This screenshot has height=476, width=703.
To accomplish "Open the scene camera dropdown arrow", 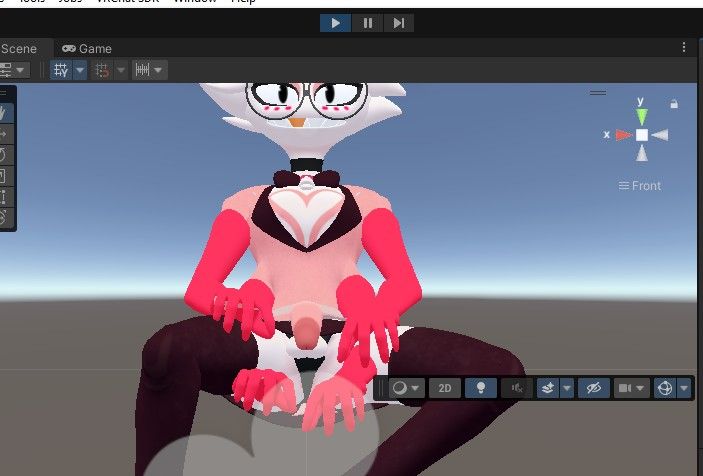I will click(x=641, y=388).
